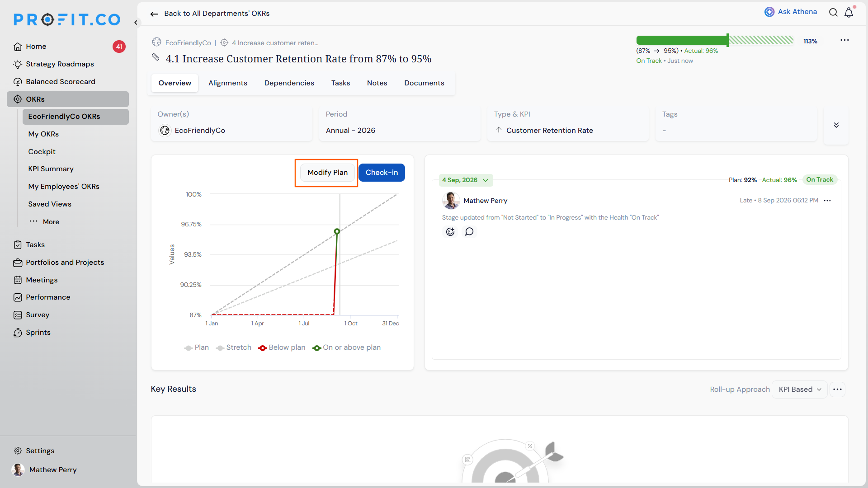The height and width of the screenshot is (488, 868).
Task: Click the Performance chart icon
Action: [18, 297]
